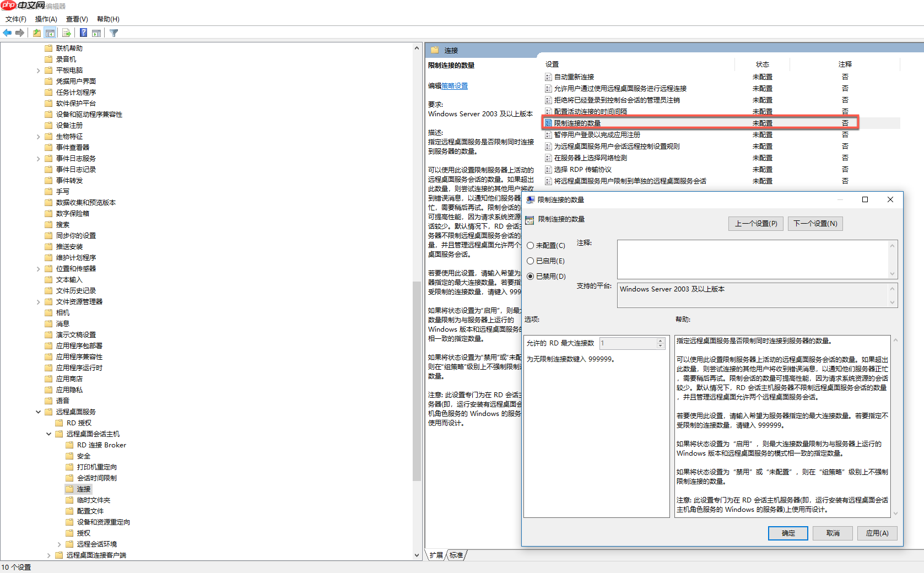
Task: Open the 文件(F) menu
Action: pos(16,19)
